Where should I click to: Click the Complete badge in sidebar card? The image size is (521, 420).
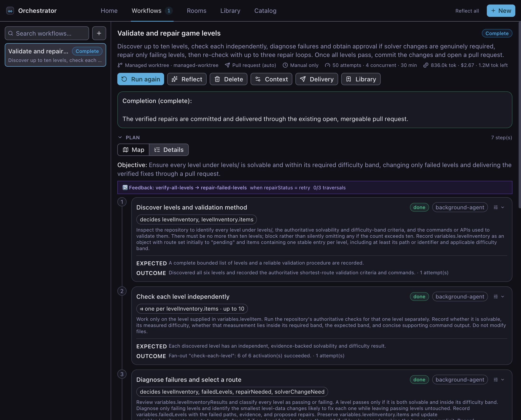87,51
